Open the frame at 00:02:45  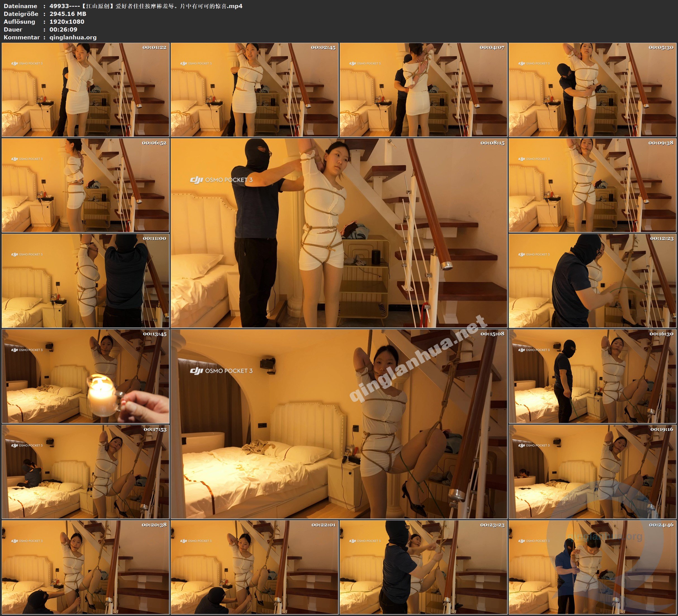tap(254, 90)
